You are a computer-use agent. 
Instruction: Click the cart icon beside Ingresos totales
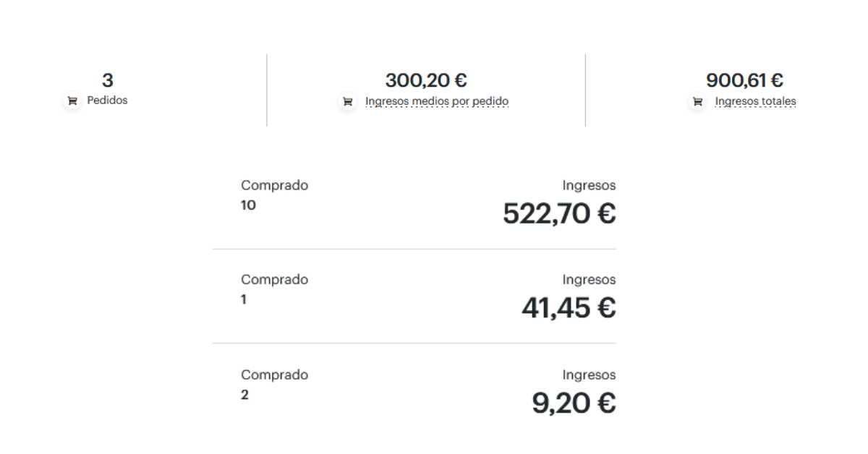pos(696,103)
